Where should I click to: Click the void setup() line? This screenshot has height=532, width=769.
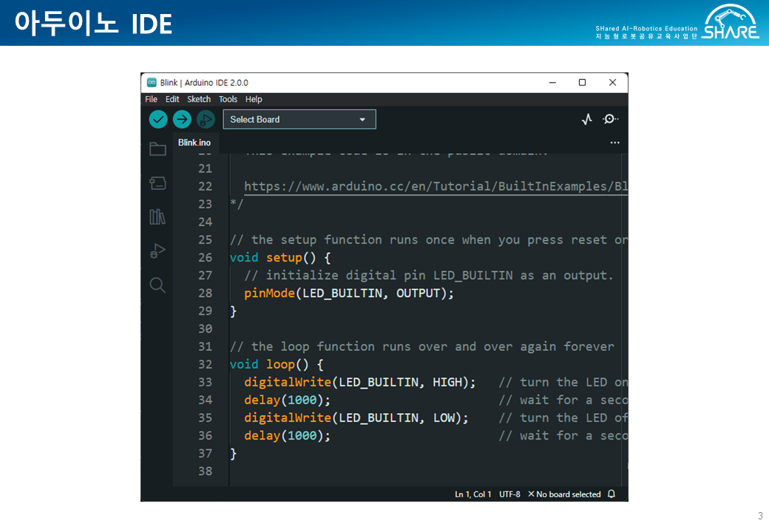(280, 258)
